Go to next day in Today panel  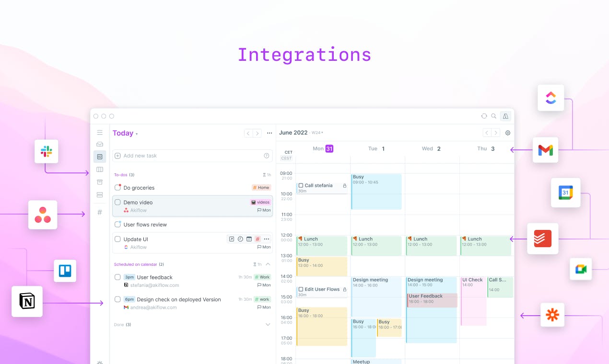coord(258,133)
